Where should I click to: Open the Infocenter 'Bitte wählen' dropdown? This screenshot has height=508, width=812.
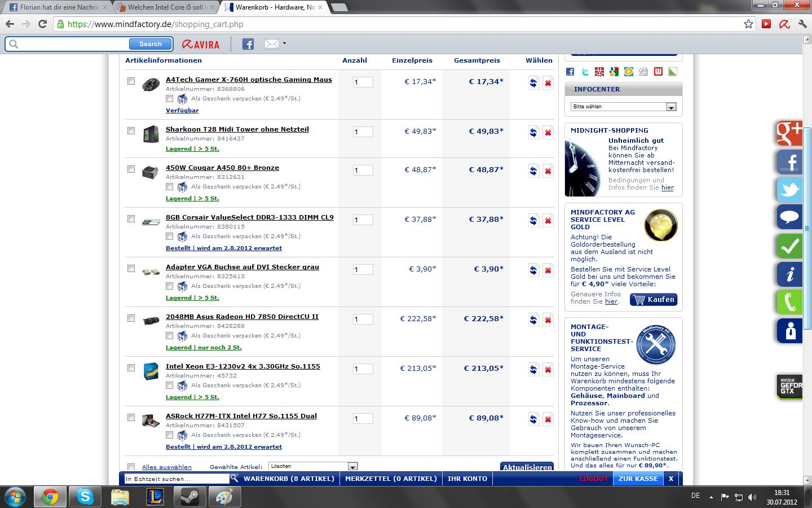coord(623,107)
